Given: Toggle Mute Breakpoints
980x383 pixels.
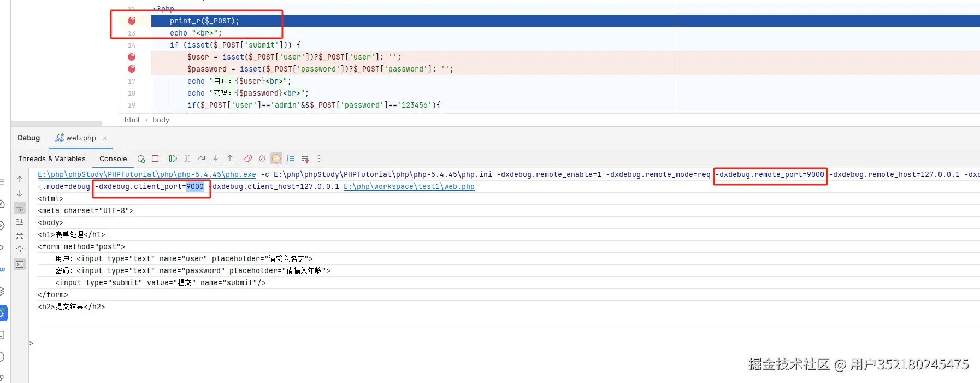Looking at the screenshot, I should (262, 159).
